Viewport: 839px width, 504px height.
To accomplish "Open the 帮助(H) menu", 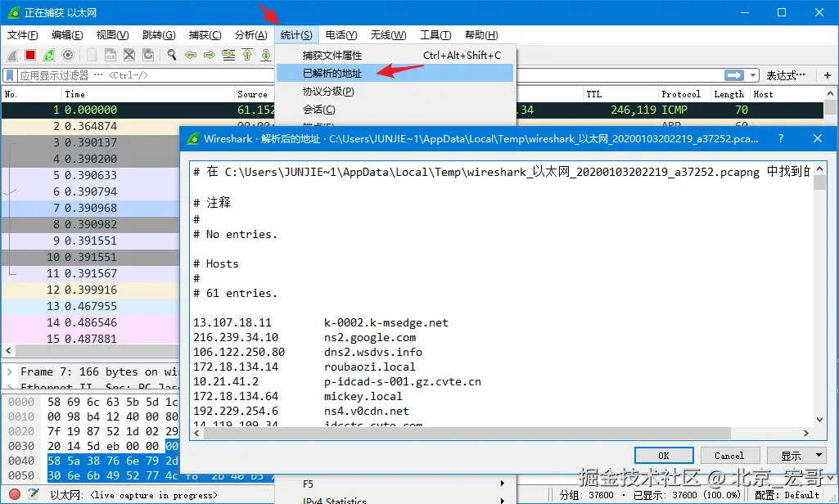I will [x=481, y=35].
